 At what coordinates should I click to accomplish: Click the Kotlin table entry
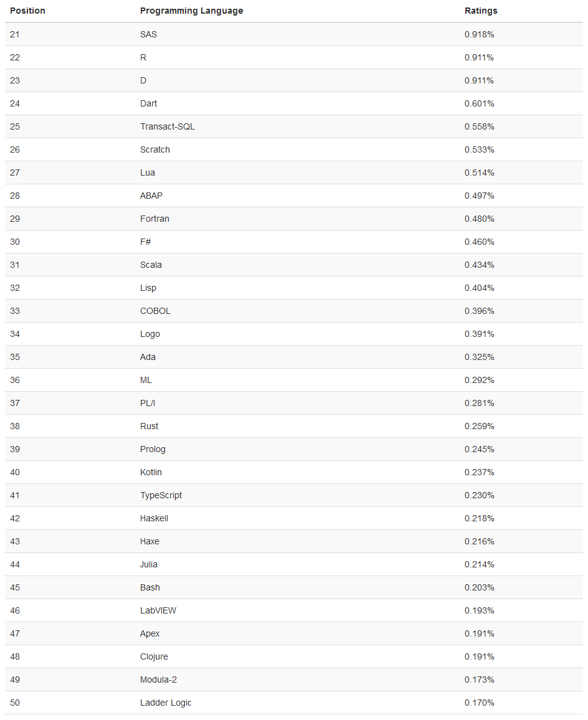point(151,472)
